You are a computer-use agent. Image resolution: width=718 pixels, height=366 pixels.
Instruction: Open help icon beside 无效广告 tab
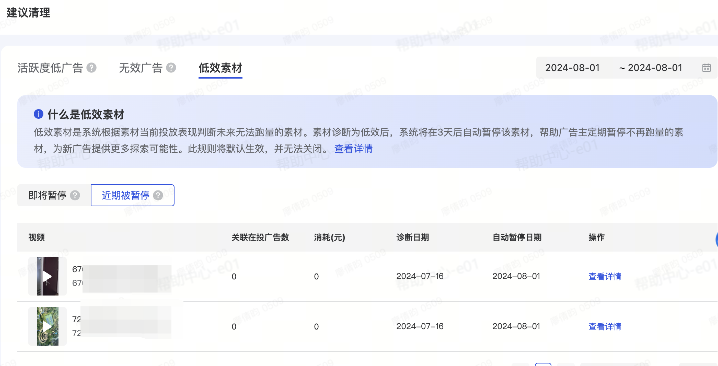click(171, 68)
